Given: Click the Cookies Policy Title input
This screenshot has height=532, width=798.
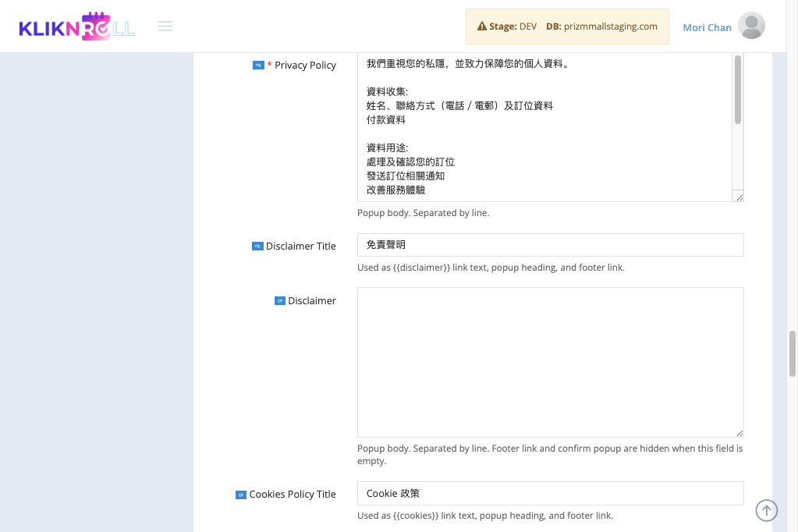Looking at the screenshot, I should (x=550, y=493).
